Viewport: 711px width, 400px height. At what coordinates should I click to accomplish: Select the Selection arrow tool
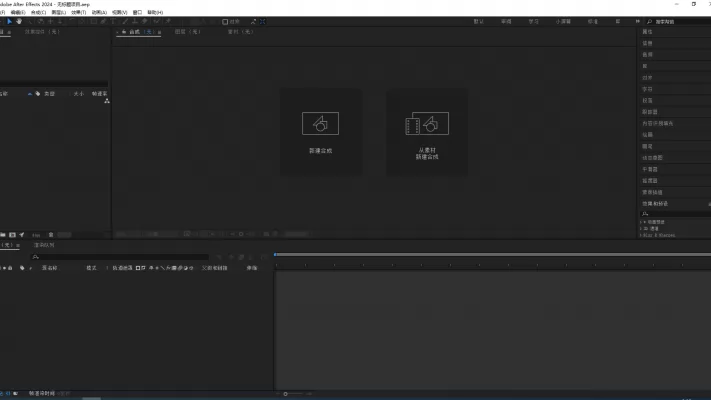(9, 21)
